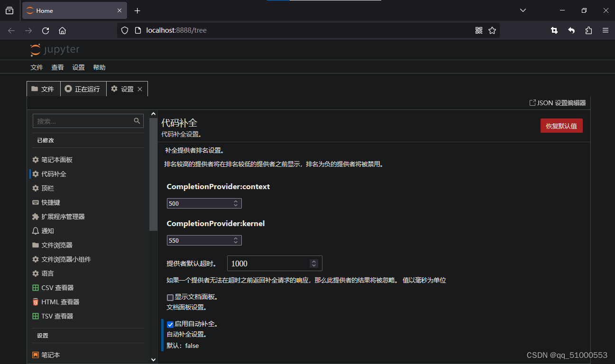Screen dimensions: 615x364
Task: Bookmark this page with star icon
Action: point(492,30)
